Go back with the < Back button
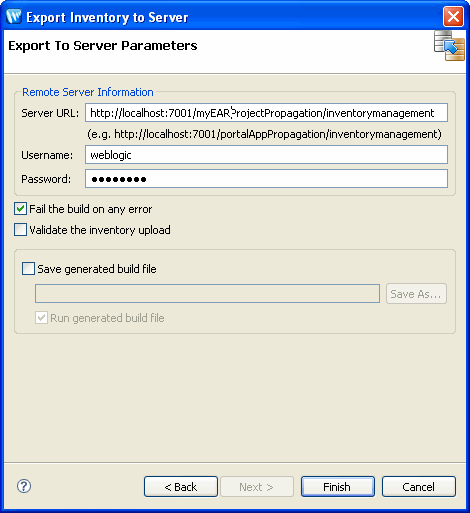The height and width of the screenshot is (513, 470). [x=181, y=487]
